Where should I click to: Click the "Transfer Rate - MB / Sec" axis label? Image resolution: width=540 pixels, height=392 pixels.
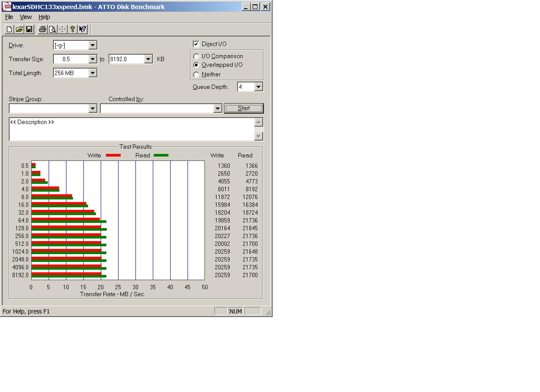[x=112, y=294]
